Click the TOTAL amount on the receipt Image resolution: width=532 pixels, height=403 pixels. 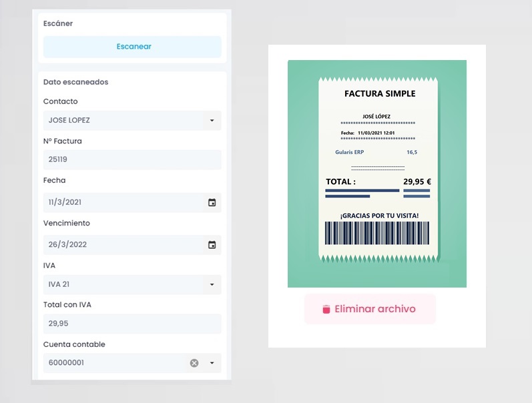[x=417, y=181]
